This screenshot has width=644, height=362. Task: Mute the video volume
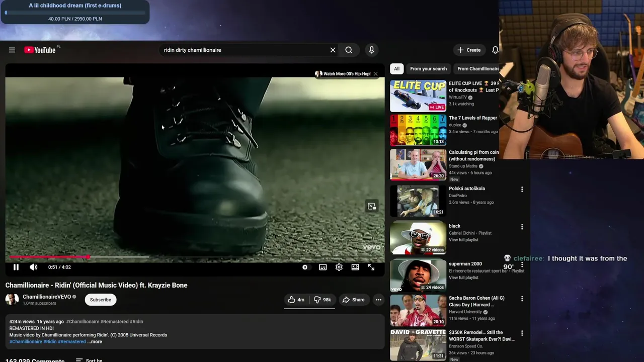tap(33, 267)
